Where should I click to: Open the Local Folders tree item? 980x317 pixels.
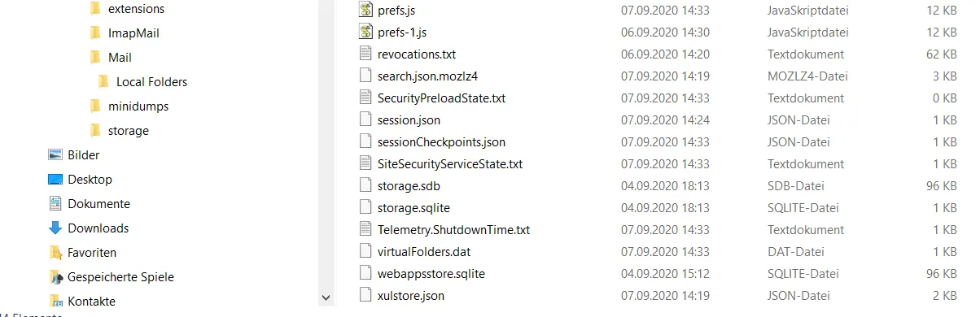coord(142,82)
